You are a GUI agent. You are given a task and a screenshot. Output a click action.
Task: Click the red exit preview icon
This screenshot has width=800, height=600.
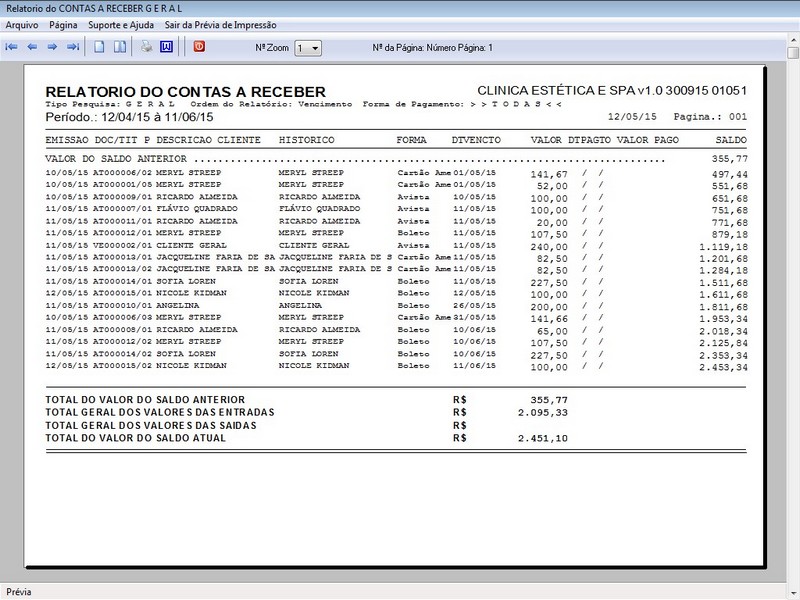coord(199,47)
